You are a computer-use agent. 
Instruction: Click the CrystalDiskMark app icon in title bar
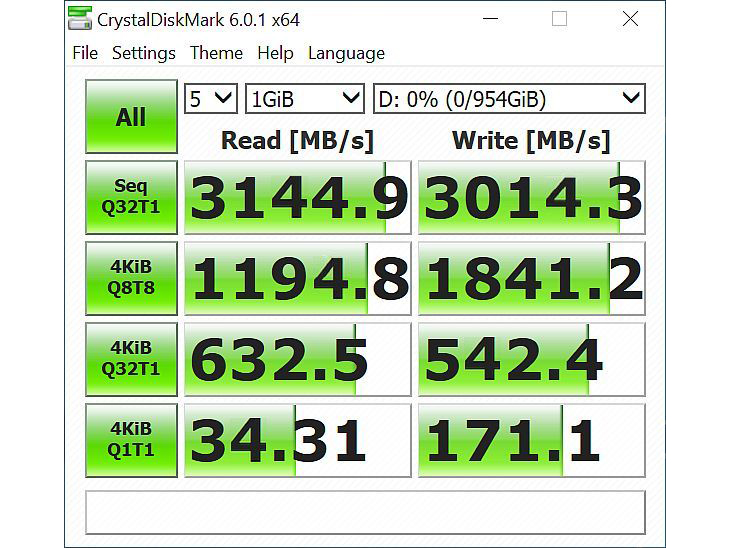(x=80, y=19)
